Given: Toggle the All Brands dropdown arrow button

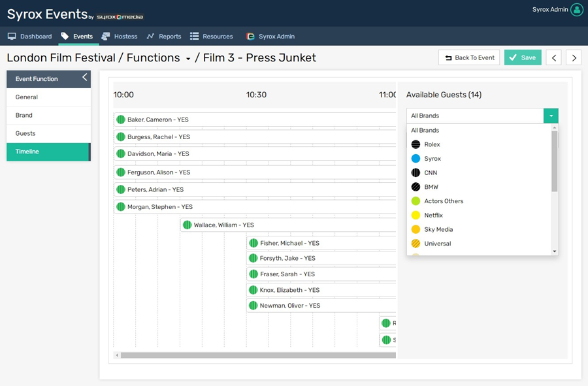Looking at the screenshot, I should coord(551,116).
